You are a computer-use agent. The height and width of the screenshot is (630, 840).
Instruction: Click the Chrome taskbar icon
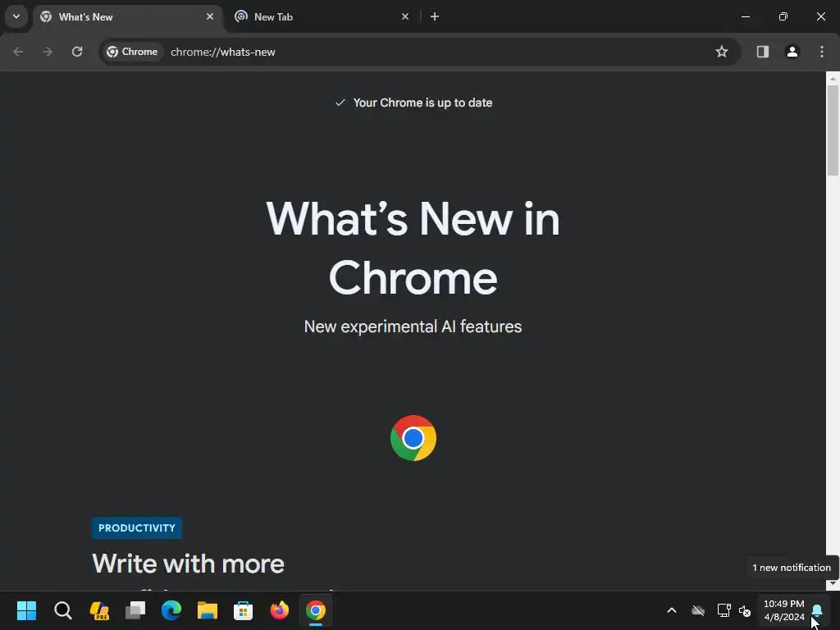point(316,610)
